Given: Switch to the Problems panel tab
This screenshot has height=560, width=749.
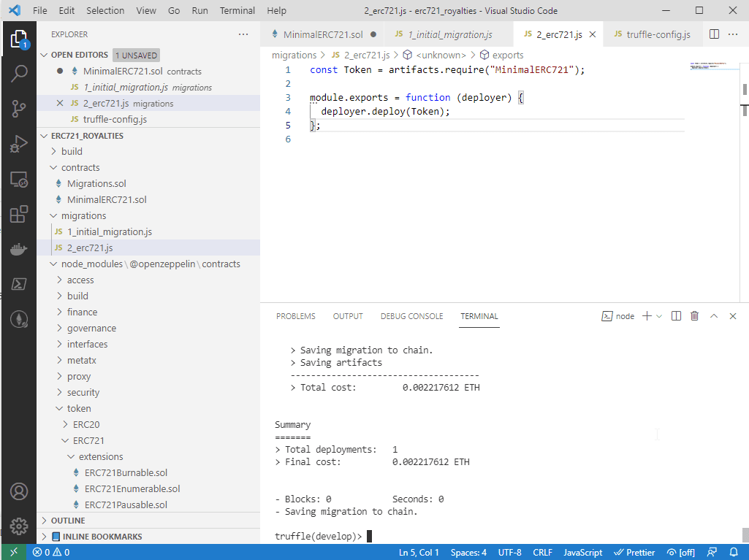Looking at the screenshot, I should click(x=296, y=316).
